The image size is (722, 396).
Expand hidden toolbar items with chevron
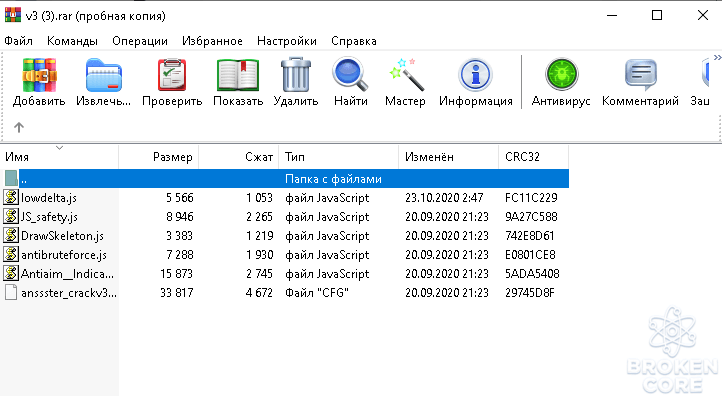click(717, 58)
